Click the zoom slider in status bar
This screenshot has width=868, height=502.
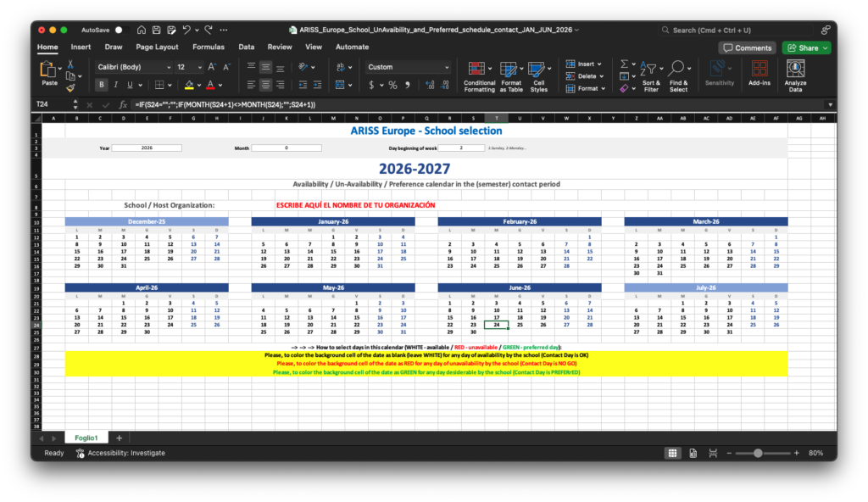(758, 453)
